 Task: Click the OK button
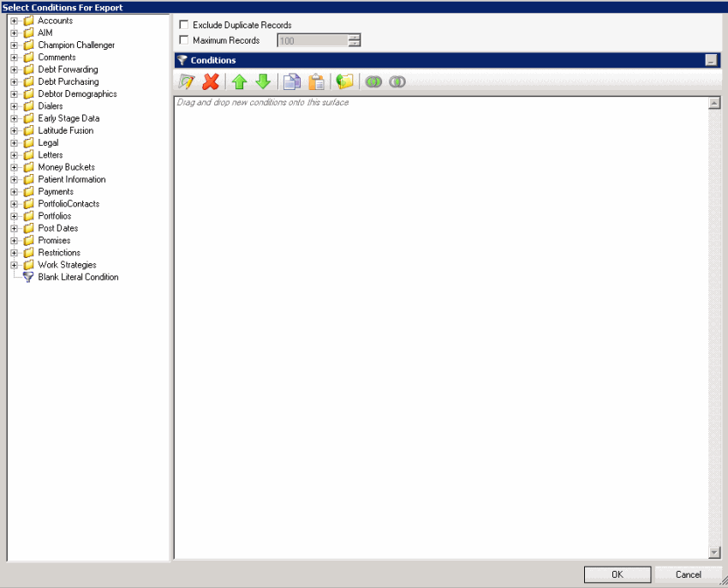pyautogui.click(x=618, y=574)
